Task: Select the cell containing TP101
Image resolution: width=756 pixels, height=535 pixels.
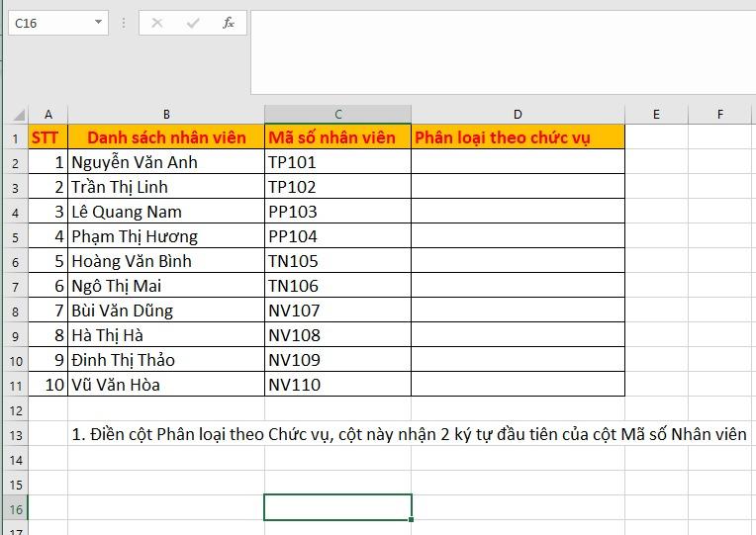Action: 337,162
